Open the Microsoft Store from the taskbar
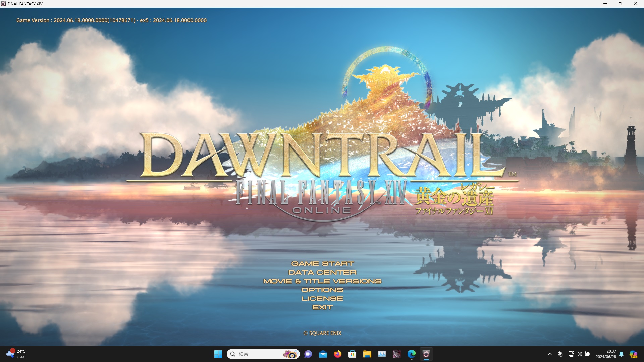Viewport: 644px width, 362px height. point(353,354)
